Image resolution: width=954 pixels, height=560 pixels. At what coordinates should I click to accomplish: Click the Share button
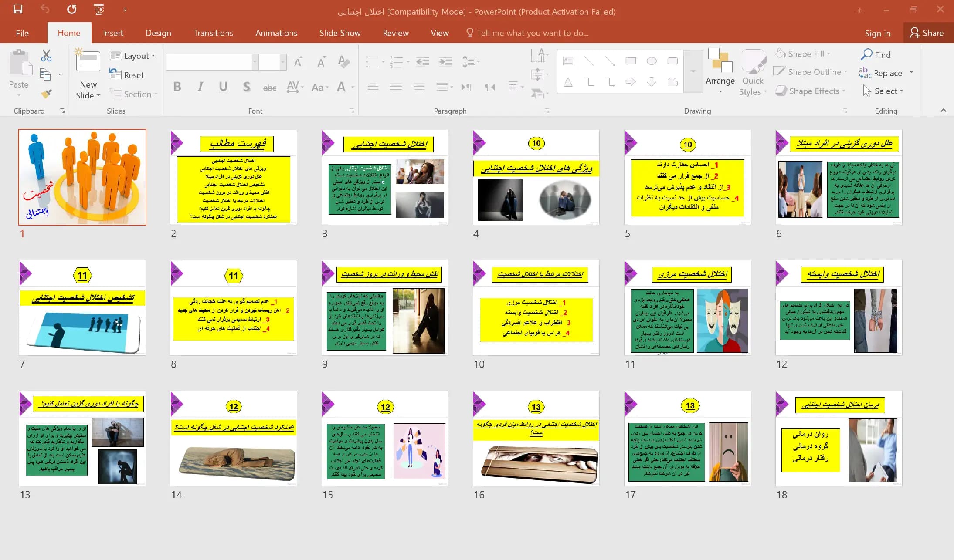(x=927, y=33)
